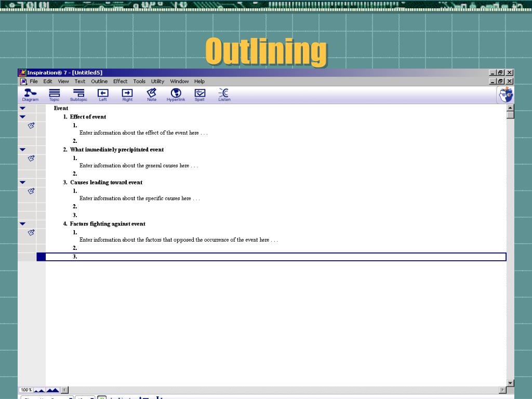
Task: Open the Utility menu
Action: pos(157,82)
